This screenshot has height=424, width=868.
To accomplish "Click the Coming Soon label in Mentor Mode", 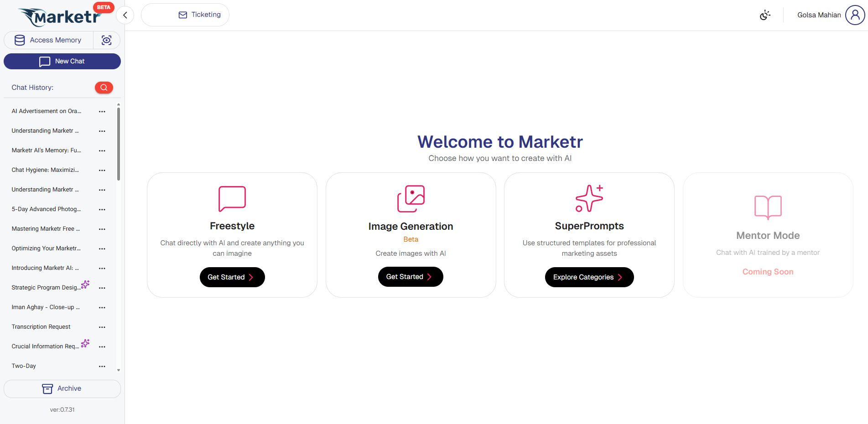I will click(768, 272).
